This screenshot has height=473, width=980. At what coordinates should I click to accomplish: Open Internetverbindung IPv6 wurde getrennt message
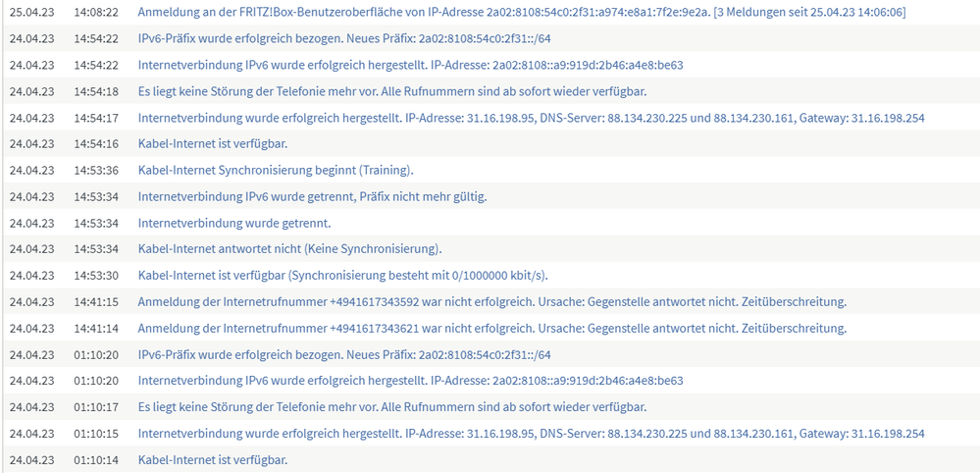coord(312,196)
